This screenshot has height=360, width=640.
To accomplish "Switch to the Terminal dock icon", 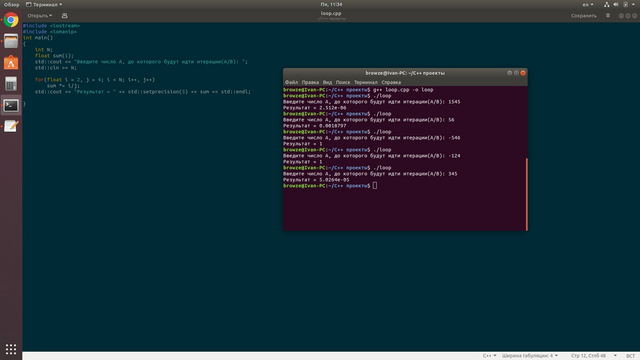I will [11, 106].
